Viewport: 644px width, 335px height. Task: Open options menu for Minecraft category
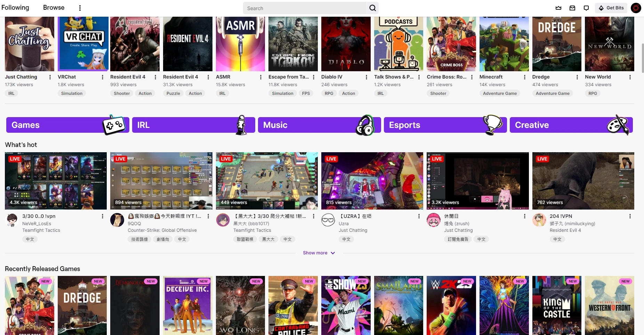(524, 77)
